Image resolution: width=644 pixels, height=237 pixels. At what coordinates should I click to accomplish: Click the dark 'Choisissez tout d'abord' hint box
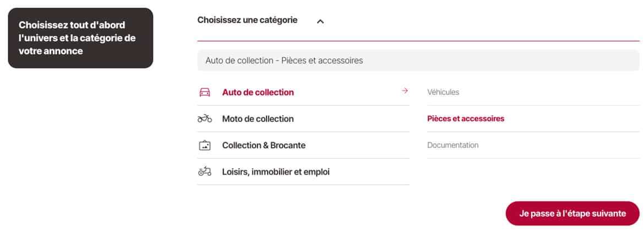pos(80,38)
